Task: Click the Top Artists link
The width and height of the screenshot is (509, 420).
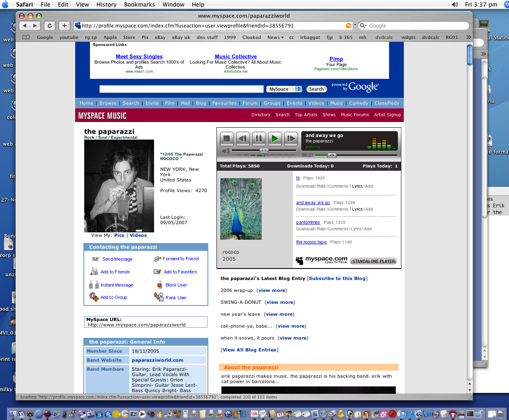Action: 306,115
